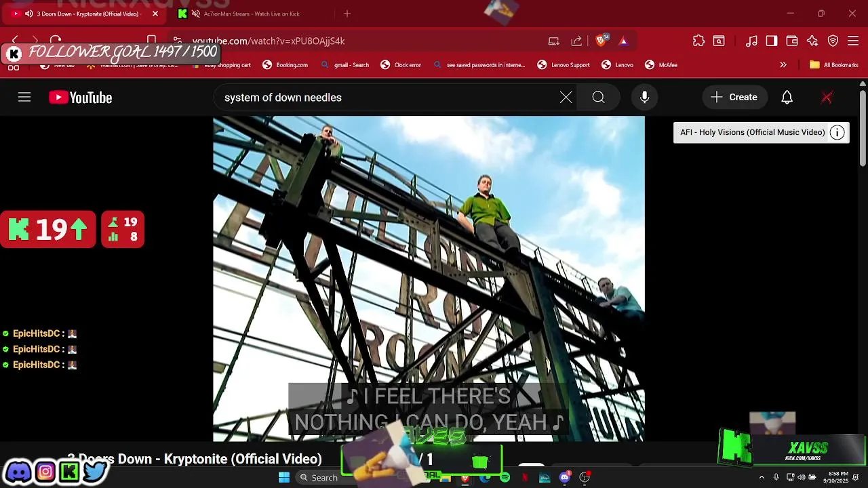
Task: Open the Lenovo bookmark
Action: point(617,65)
